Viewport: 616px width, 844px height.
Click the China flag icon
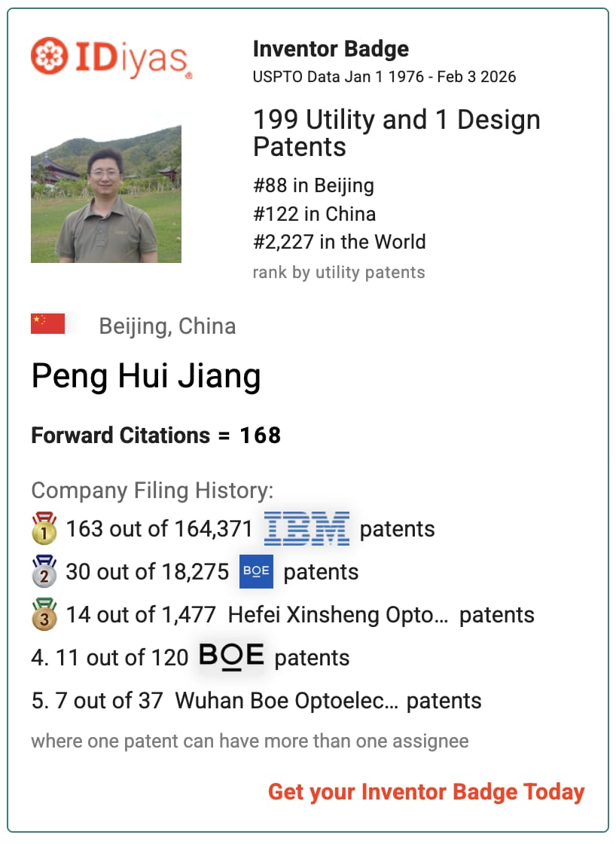tap(48, 323)
